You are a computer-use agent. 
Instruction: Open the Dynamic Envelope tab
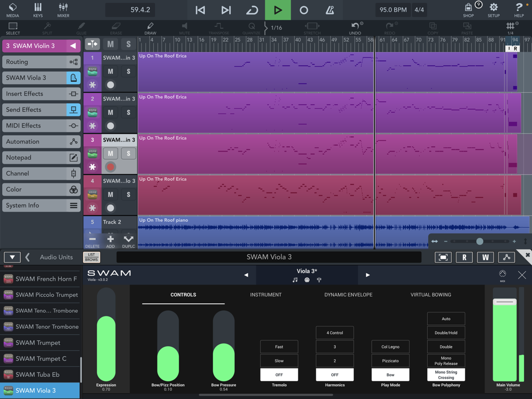(x=348, y=295)
